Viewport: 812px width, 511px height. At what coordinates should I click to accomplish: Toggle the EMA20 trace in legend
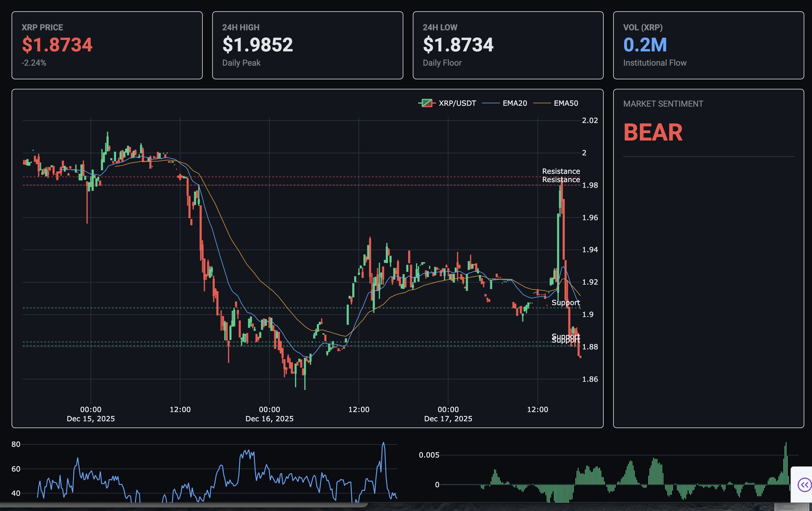point(514,103)
